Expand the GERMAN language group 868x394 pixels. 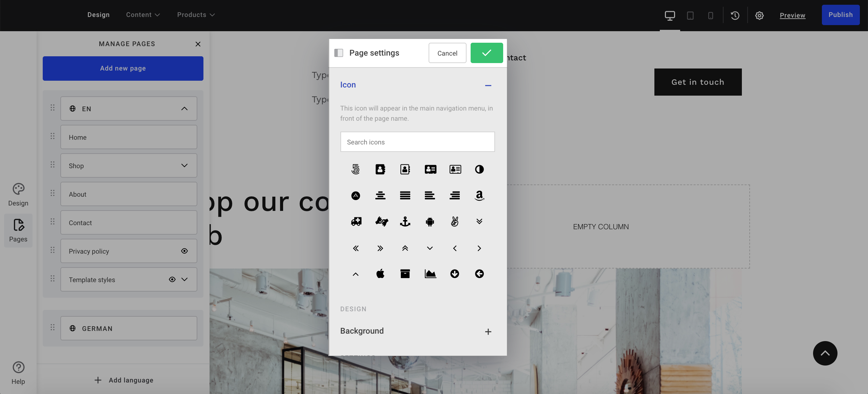(129, 328)
